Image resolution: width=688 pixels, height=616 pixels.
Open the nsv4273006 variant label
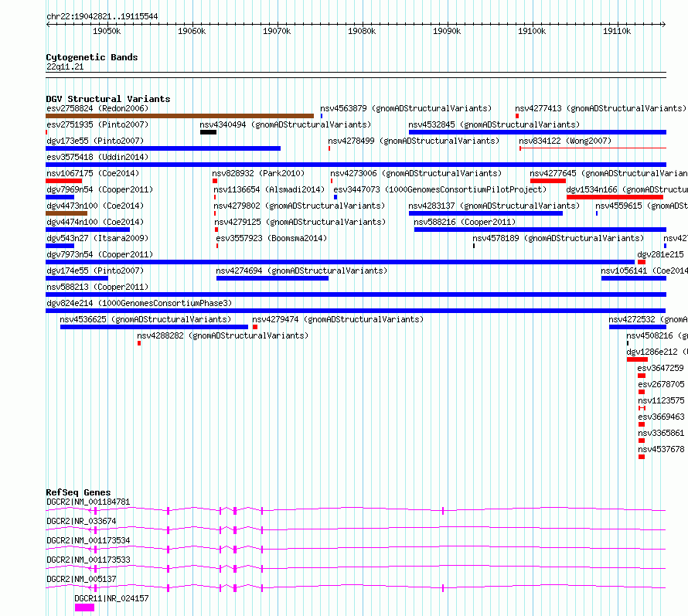[416, 173]
